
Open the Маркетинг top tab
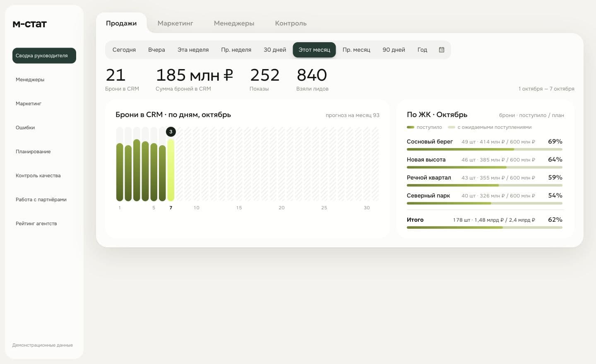point(175,23)
